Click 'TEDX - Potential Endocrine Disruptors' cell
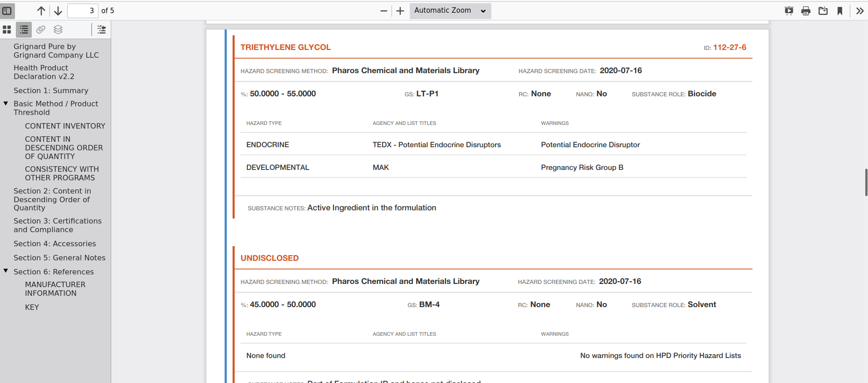This screenshot has height=383, width=868. (x=436, y=144)
